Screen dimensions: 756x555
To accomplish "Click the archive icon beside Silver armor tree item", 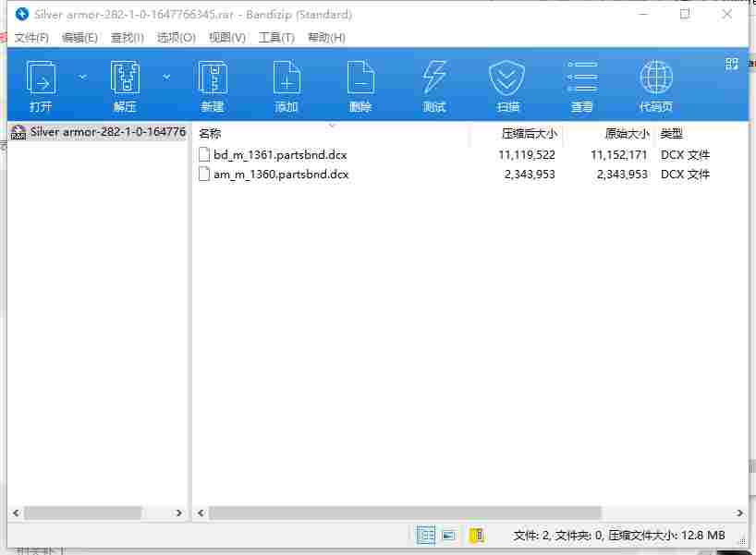I will (x=18, y=132).
